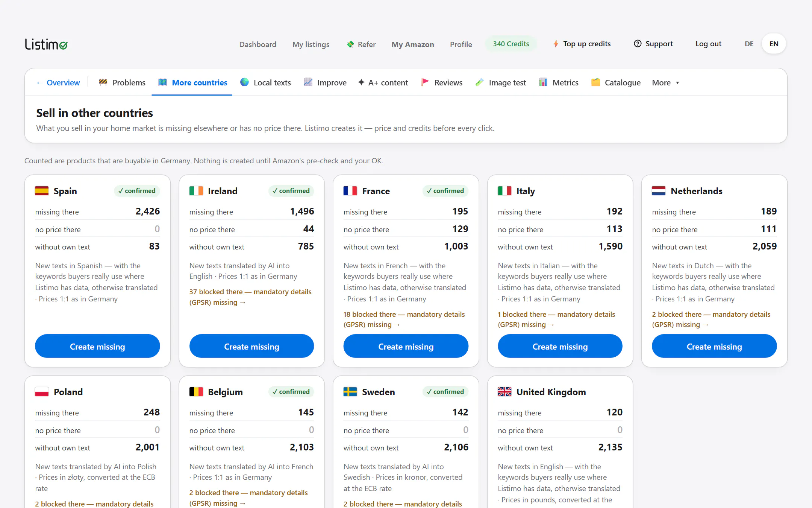Click the United Kingdom flag icon

(504, 392)
